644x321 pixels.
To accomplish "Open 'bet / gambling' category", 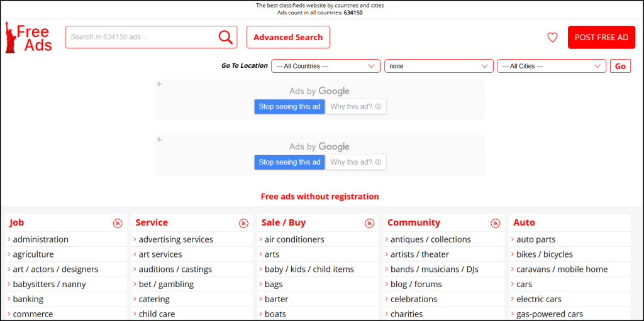I will tap(166, 284).
